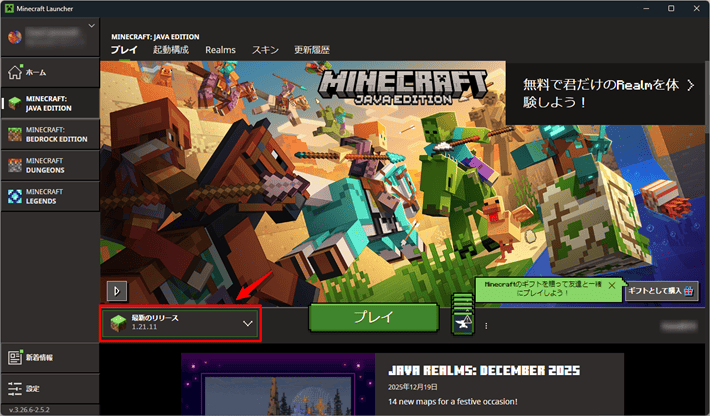The width and height of the screenshot is (710, 416).
Task: Close the Minecraft gift tooltip
Action: point(612,285)
